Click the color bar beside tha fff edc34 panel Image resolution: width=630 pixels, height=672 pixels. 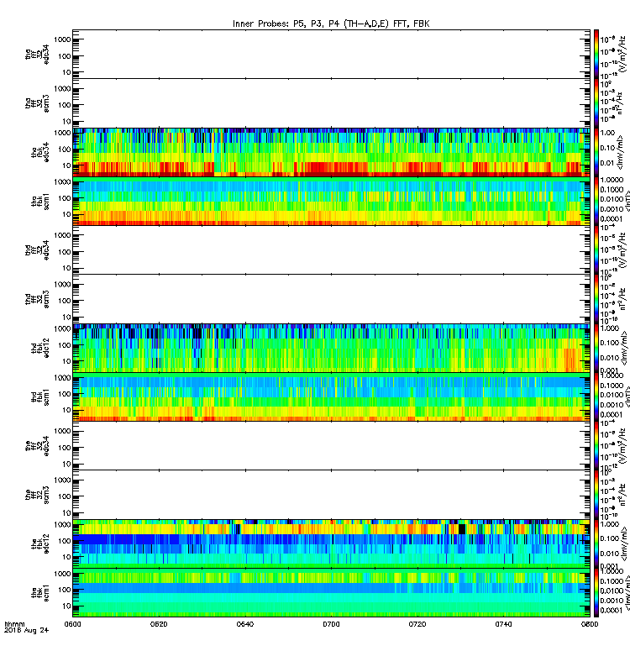pos(596,55)
